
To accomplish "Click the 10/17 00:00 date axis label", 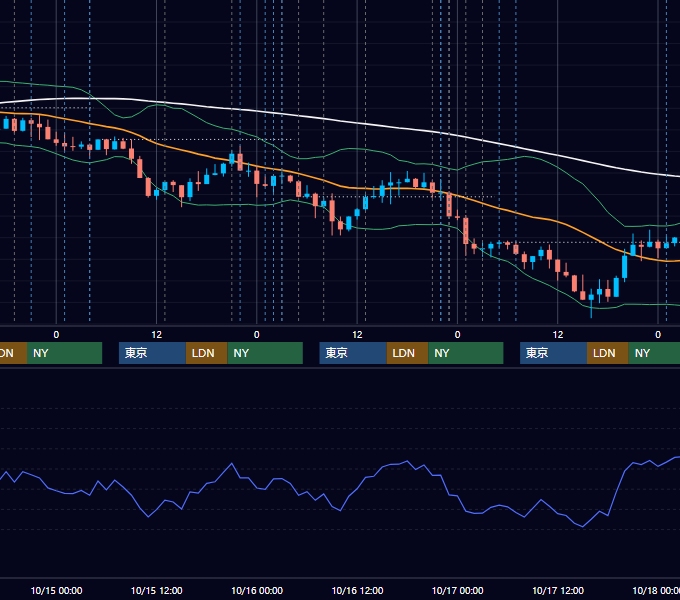I will (x=458, y=590).
